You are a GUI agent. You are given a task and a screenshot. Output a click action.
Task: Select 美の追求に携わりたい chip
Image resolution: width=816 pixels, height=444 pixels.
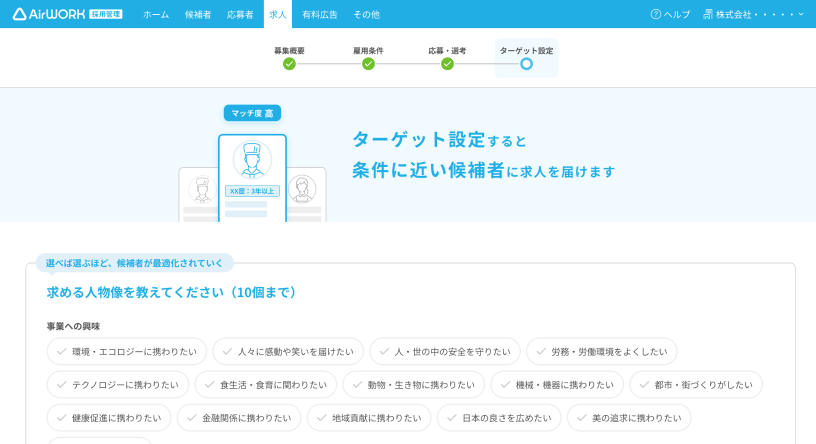(x=629, y=418)
